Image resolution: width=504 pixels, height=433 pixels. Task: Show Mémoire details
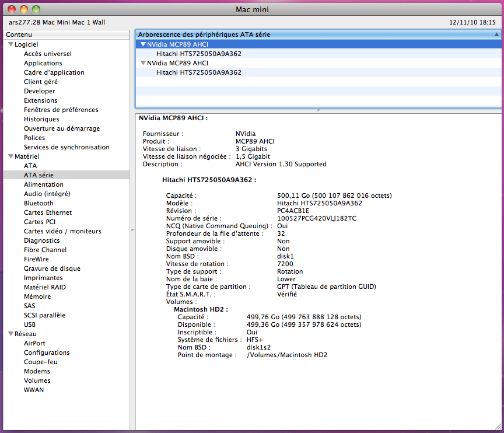tap(37, 296)
